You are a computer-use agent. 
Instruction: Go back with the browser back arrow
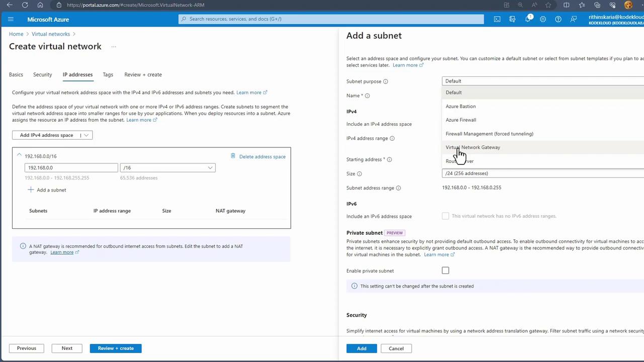point(9,5)
